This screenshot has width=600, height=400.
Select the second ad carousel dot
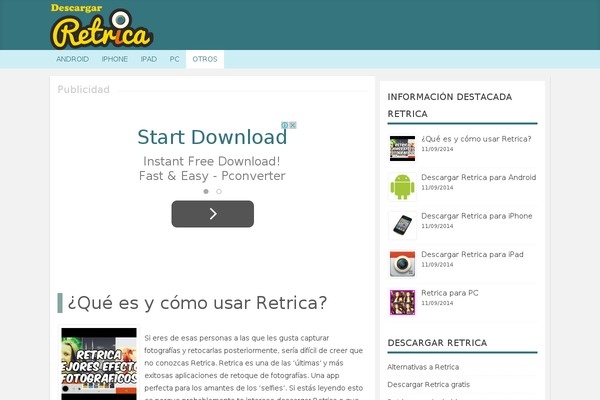(x=219, y=191)
